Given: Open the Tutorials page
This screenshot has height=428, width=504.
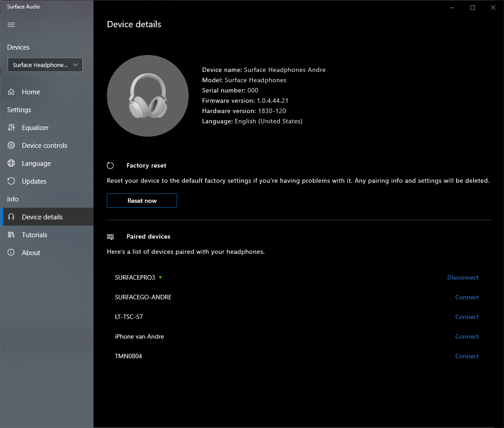Looking at the screenshot, I should pos(34,235).
